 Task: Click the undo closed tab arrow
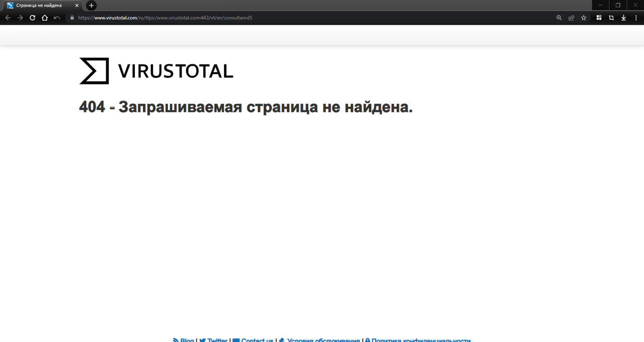(x=57, y=18)
